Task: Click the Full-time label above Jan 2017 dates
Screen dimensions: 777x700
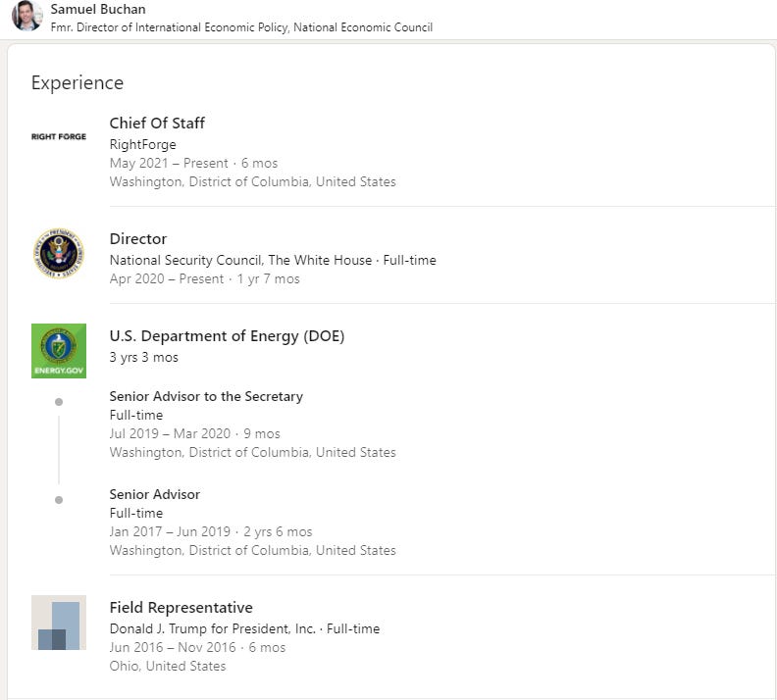Action: [x=136, y=513]
